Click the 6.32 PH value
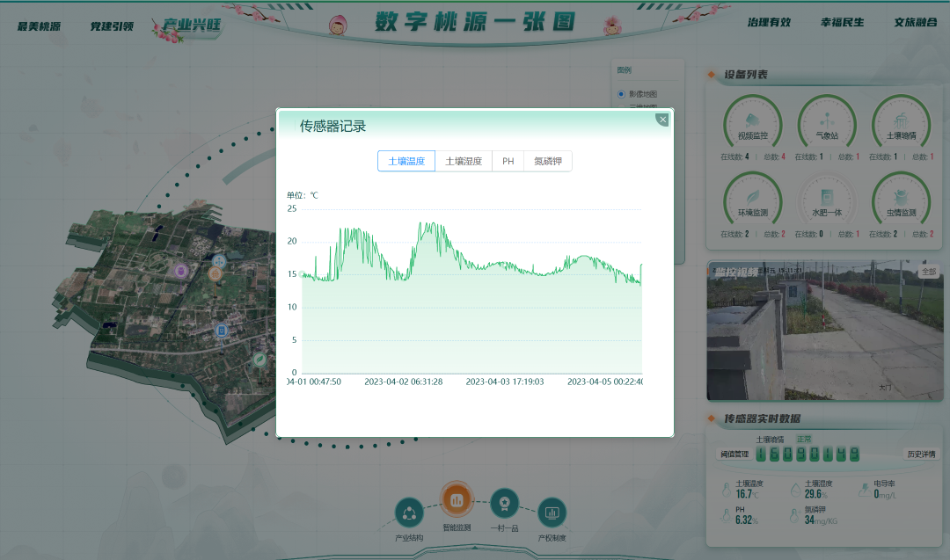950x560 pixels. click(747, 520)
